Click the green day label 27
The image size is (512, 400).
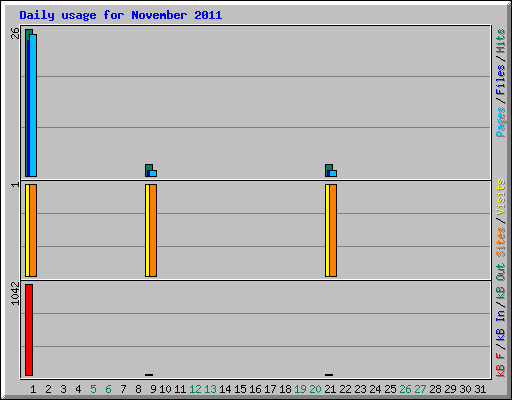[420, 389]
